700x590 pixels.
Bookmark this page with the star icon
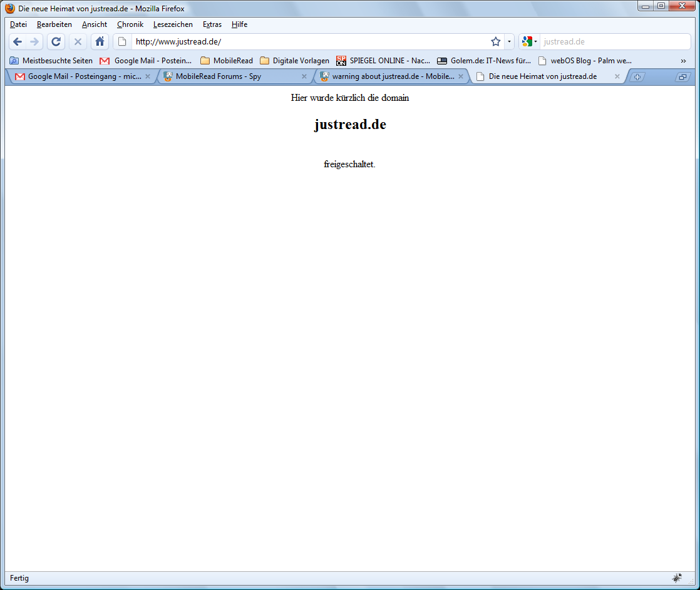pyautogui.click(x=495, y=42)
